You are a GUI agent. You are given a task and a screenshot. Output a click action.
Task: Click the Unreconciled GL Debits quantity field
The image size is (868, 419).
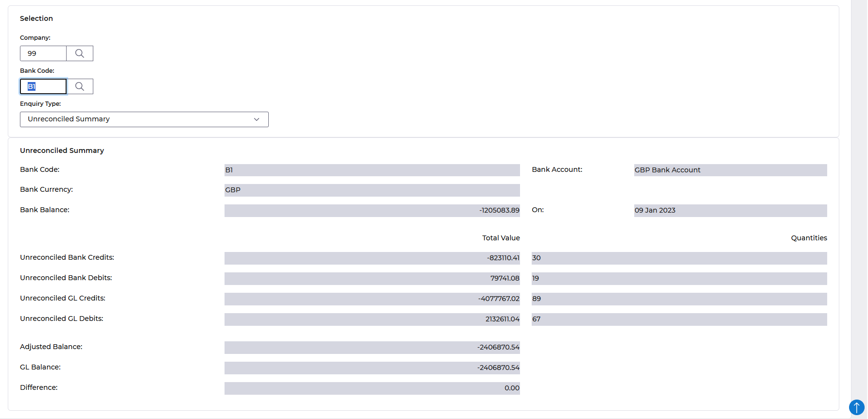click(679, 319)
